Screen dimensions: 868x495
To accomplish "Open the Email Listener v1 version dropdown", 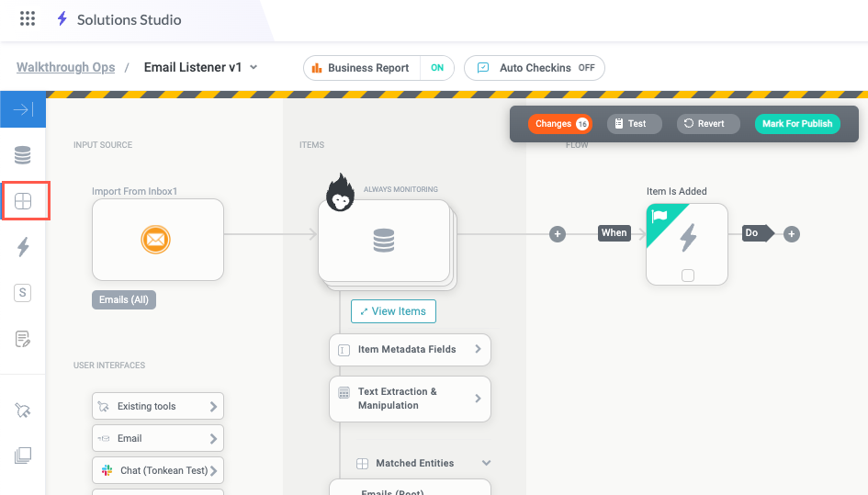I will pos(254,67).
